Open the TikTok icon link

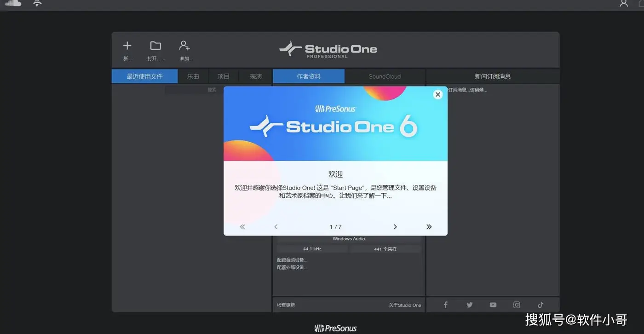pos(540,305)
